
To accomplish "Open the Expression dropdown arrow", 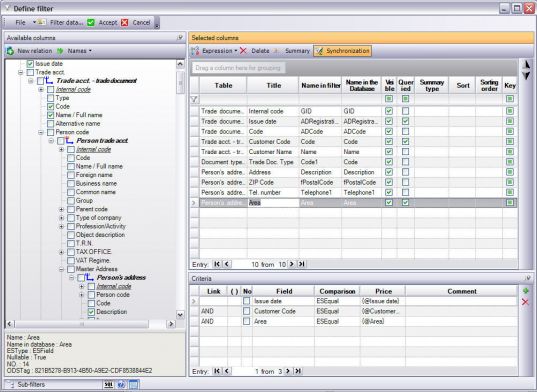I will tap(236, 51).
